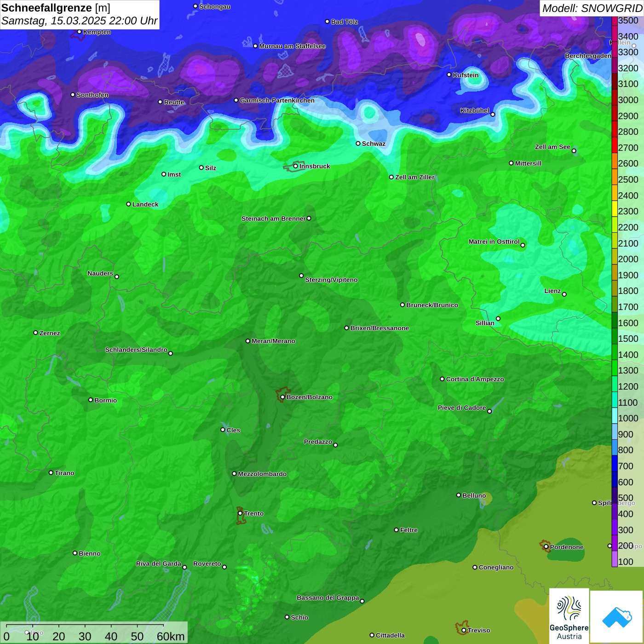Click the Schneefallgrenze [m] title

[56, 8]
